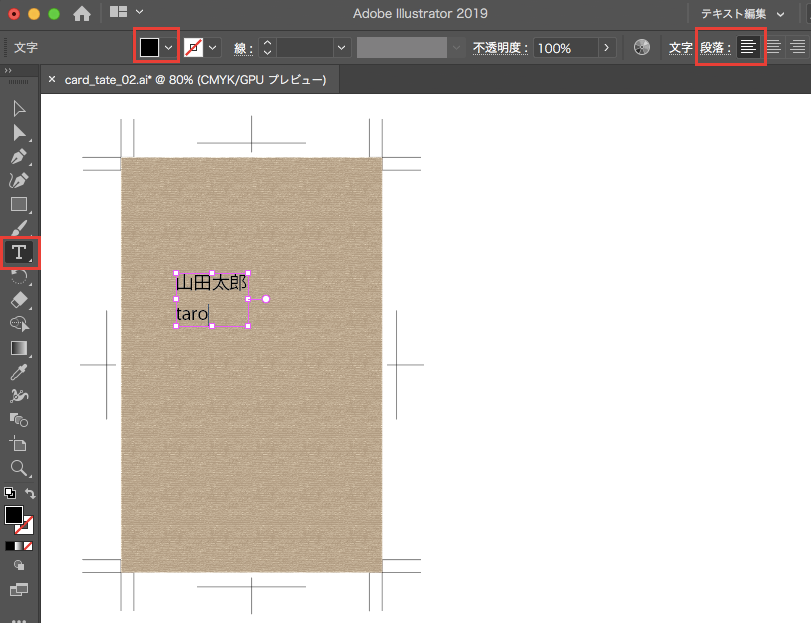
Task: Choose the Direct Selection tool
Action: coord(19,132)
